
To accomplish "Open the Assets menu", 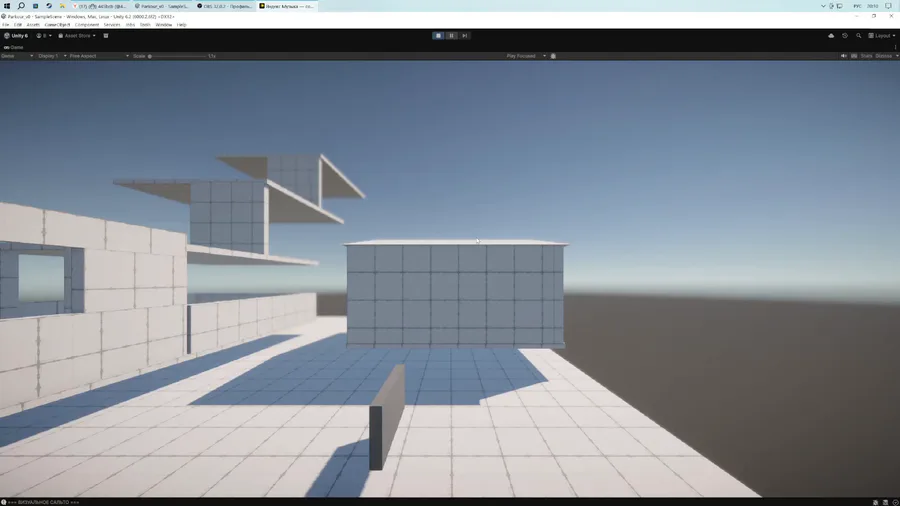I will tap(33, 25).
